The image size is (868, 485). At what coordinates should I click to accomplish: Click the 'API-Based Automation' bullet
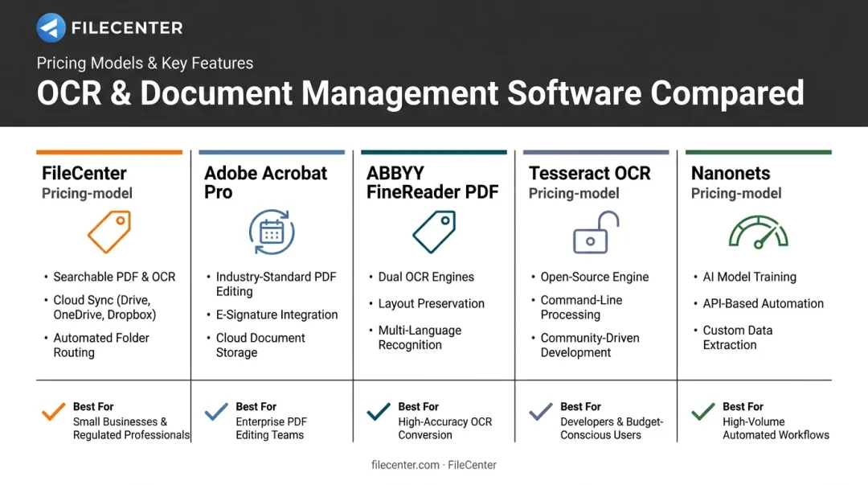pos(764,303)
